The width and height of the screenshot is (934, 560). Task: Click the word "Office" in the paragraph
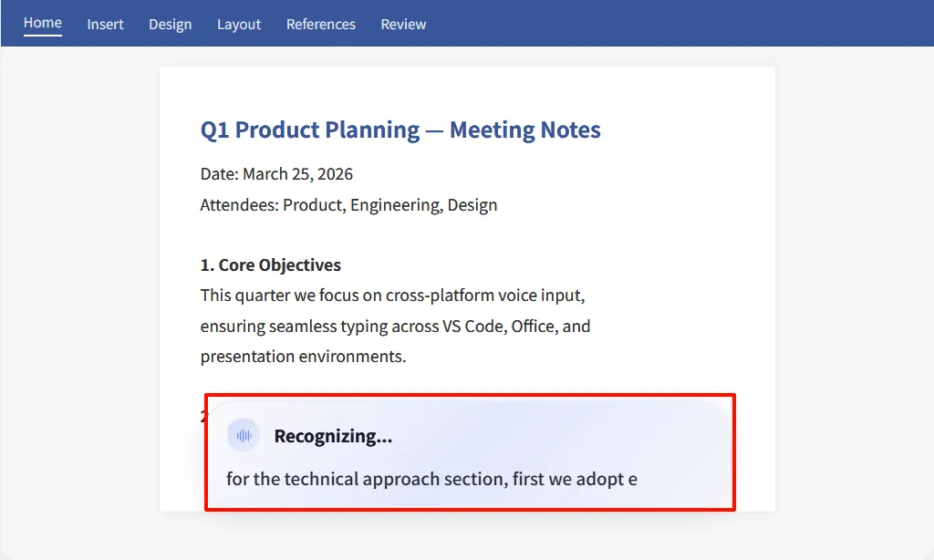click(533, 326)
